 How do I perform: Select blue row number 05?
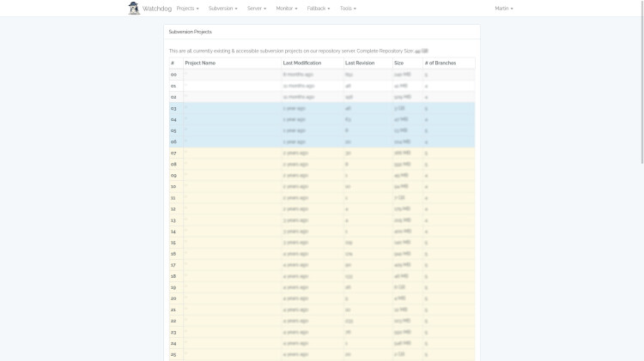322,130
